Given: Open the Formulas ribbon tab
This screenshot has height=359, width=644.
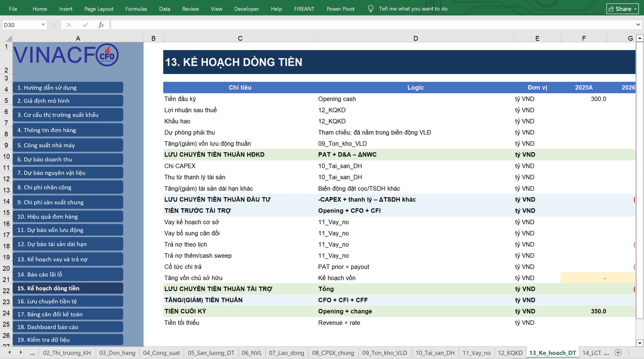Looking at the screenshot, I should 136,9.
